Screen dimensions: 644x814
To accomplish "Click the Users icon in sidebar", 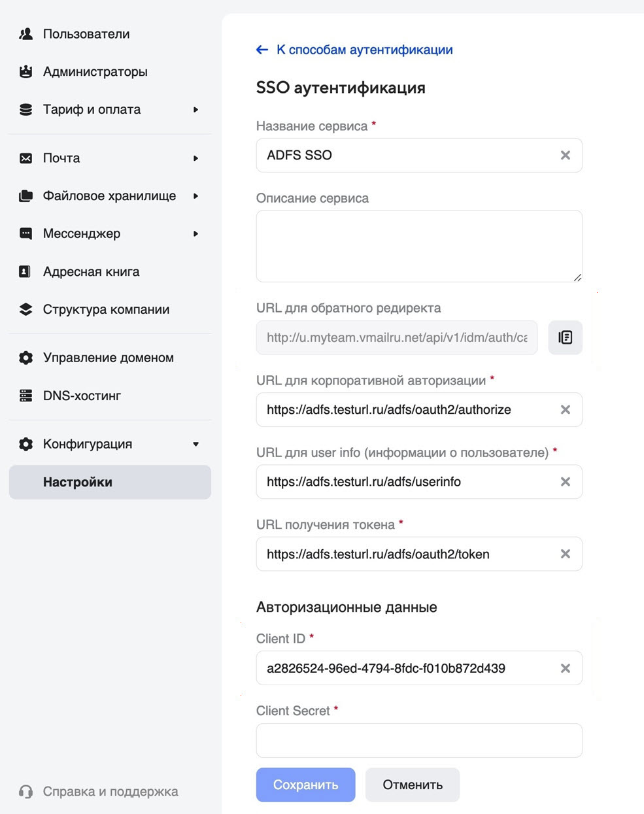I will click(x=26, y=34).
